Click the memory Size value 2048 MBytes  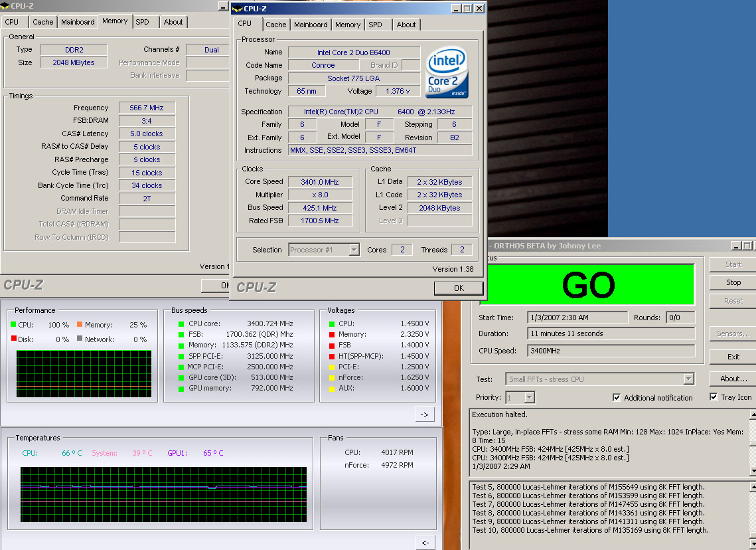pyautogui.click(x=73, y=62)
